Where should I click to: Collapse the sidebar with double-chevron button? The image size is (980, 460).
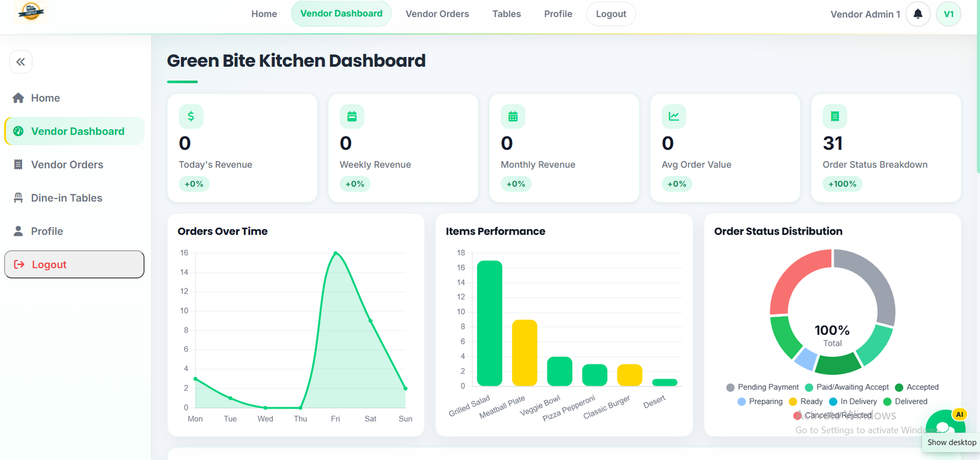click(21, 62)
